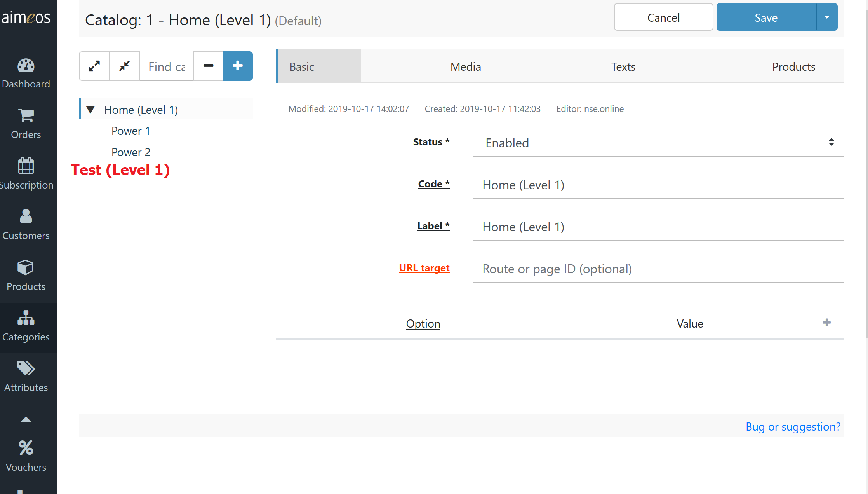
Task: Open the Status dropdown showing Enabled
Action: (x=658, y=143)
